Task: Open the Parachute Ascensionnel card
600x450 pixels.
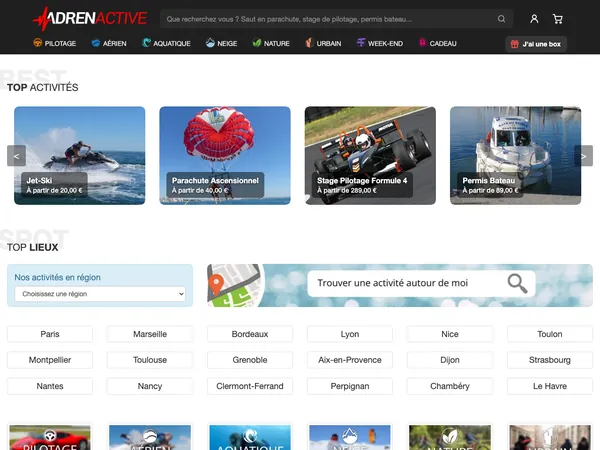Action: pyautogui.click(x=225, y=155)
